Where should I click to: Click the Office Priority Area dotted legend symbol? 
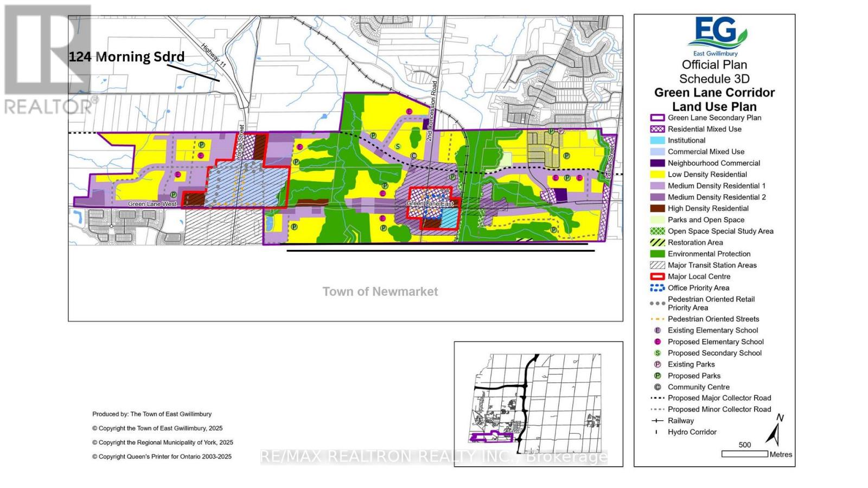pos(658,288)
